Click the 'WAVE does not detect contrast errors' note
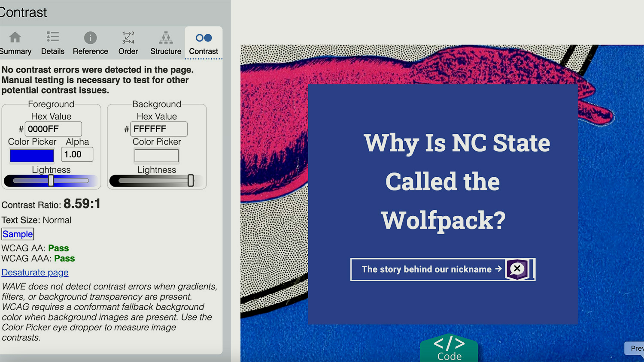 pos(109,312)
